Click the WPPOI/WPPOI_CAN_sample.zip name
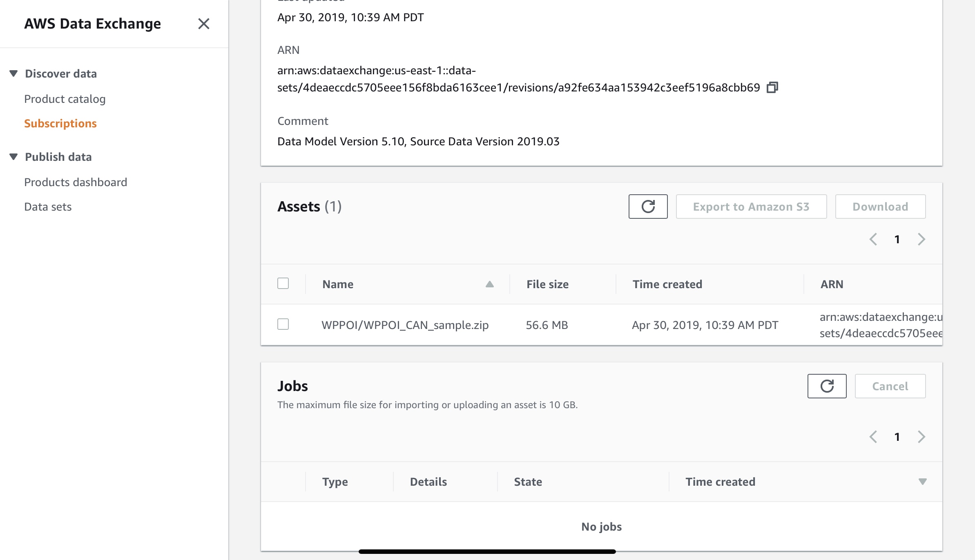The image size is (975, 560). click(405, 325)
